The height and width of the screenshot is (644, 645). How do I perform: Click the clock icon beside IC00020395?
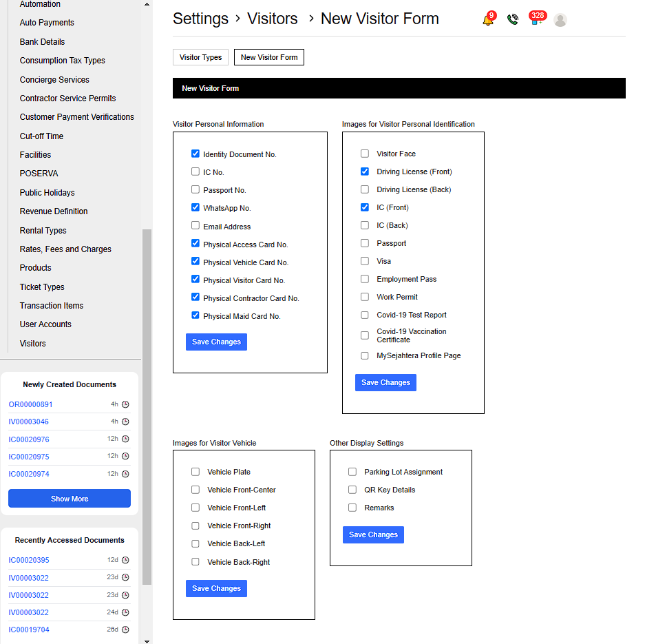click(x=125, y=560)
